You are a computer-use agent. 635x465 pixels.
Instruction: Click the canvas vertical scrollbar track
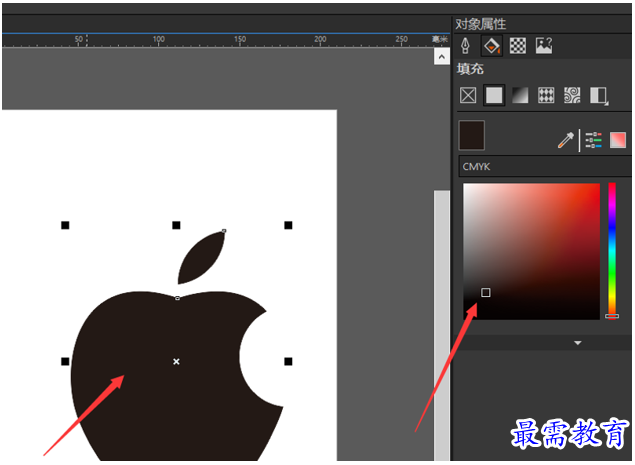(442, 324)
